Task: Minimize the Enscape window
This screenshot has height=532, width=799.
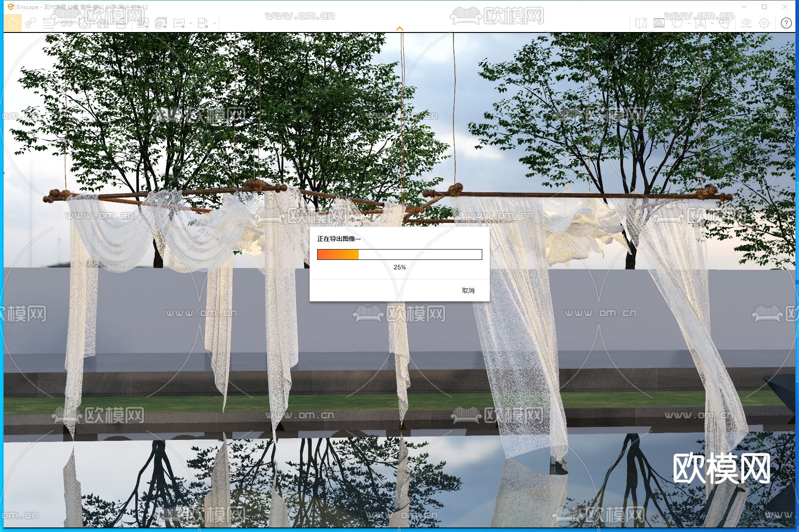Action: coord(744,7)
